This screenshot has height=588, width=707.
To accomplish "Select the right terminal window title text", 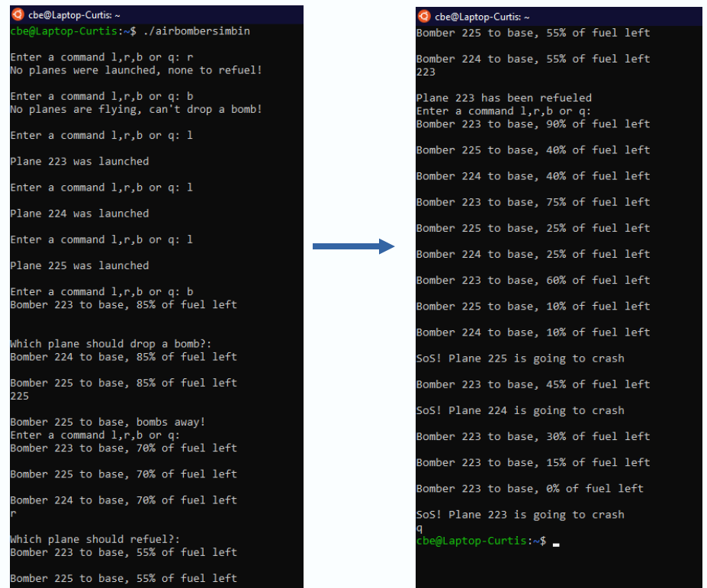I will 482,17.
